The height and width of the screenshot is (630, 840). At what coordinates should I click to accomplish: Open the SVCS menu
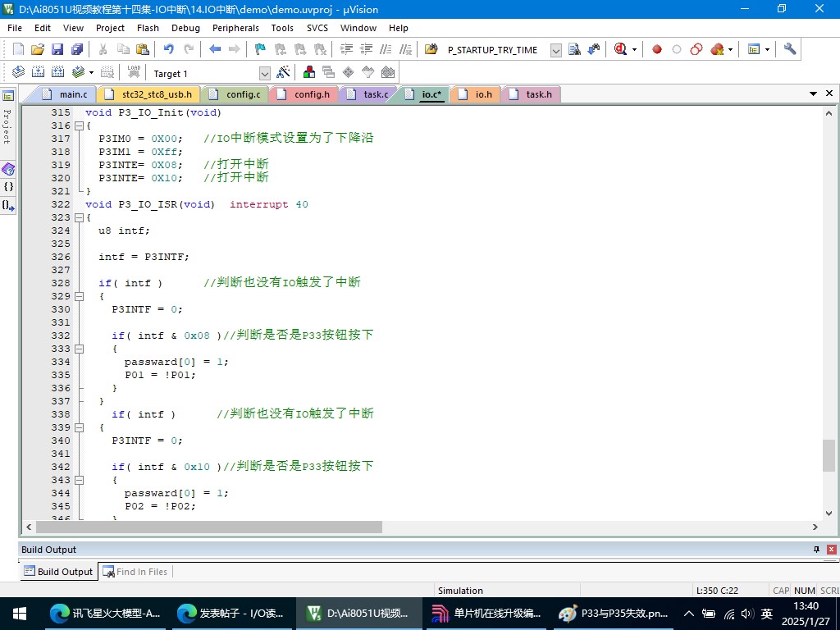coord(317,28)
